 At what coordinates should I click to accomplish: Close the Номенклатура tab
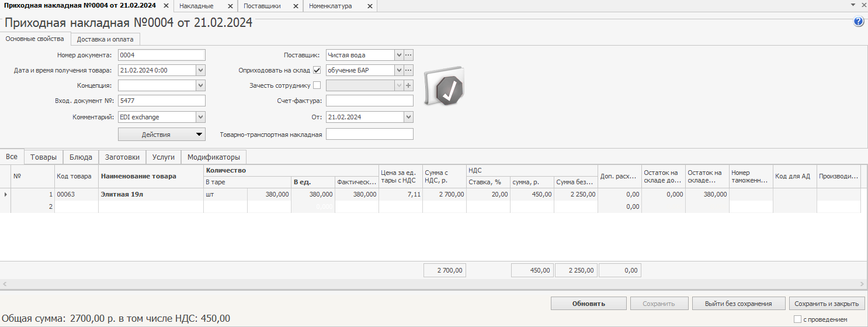369,6
